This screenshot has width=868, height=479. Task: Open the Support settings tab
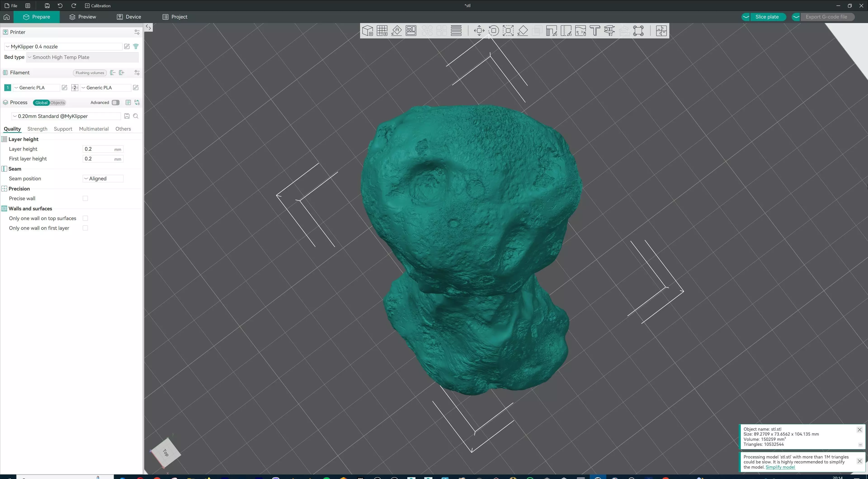coord(63,129)
